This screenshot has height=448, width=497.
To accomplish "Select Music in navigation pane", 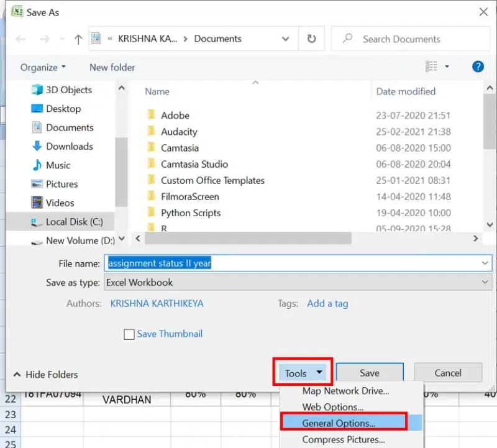I will click(51, 165).
